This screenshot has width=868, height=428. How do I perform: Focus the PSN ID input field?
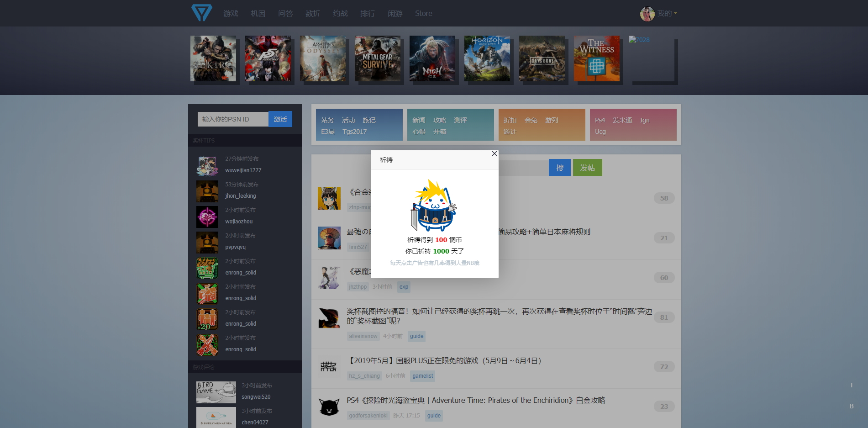pos(233,119)
